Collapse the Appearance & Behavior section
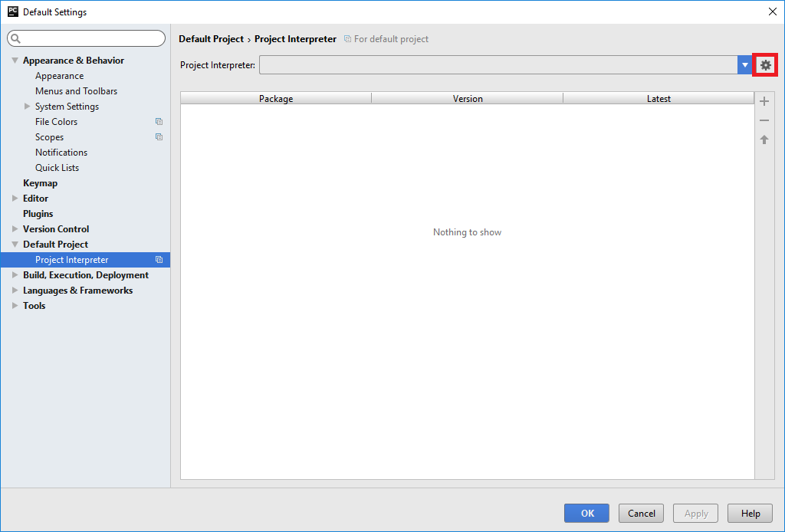 point(15,61)
